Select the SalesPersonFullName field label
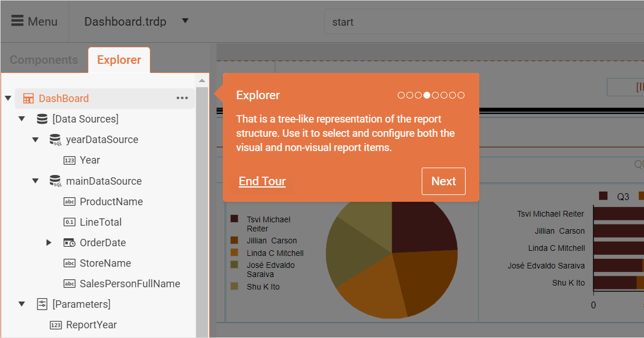This screenshot has height=338, width=644. pyautogui.click(x=130, y=284)
